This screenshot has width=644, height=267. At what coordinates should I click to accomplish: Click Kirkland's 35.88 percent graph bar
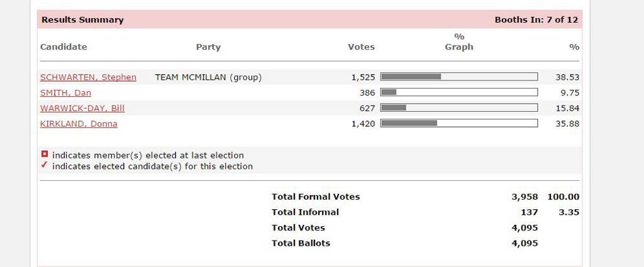tap(458, 123)
